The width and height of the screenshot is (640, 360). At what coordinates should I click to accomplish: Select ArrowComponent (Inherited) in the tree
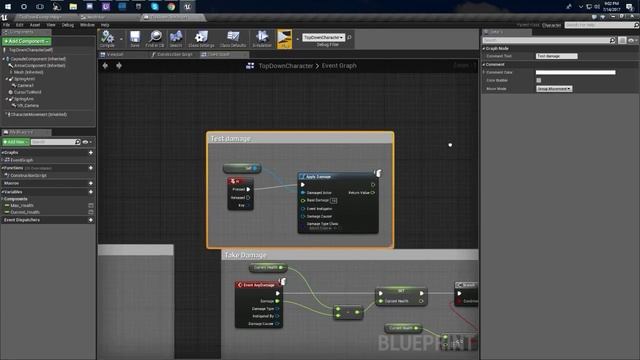click(39, 65)
